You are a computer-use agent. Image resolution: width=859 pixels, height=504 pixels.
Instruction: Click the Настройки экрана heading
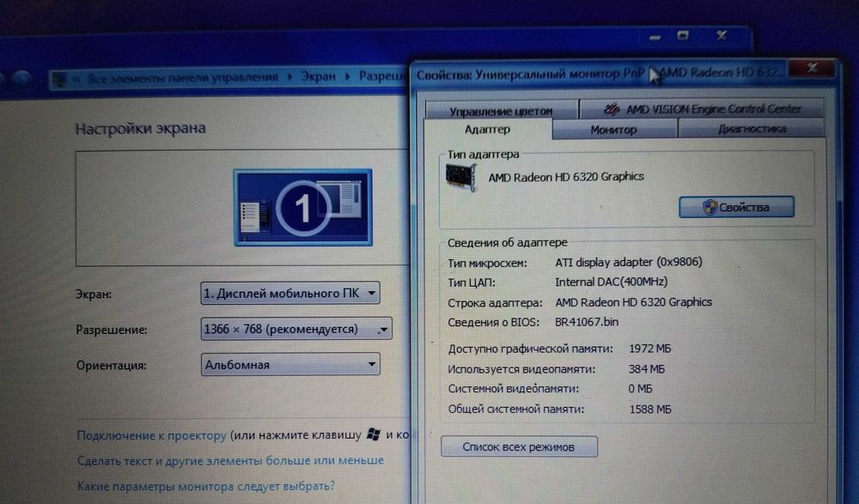coord(140,129)
